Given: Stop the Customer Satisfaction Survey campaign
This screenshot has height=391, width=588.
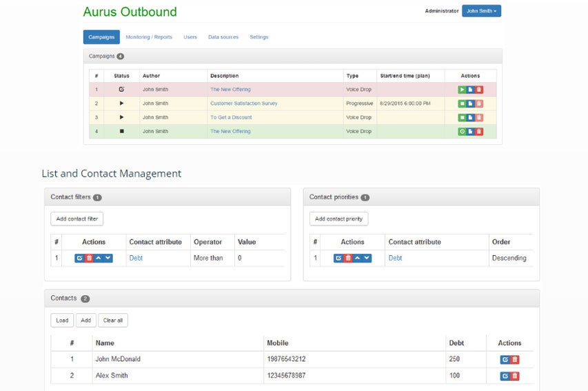Looking at the screenshot, I should (462, 103).
